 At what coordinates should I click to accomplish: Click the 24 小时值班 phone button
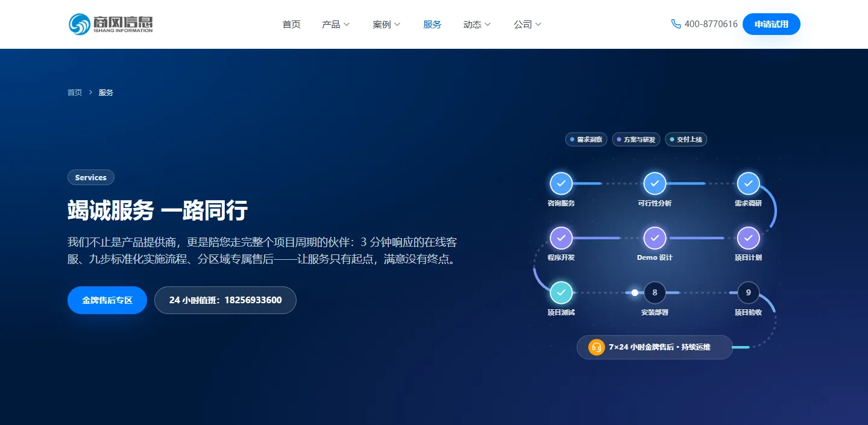[x=225, y=300]
